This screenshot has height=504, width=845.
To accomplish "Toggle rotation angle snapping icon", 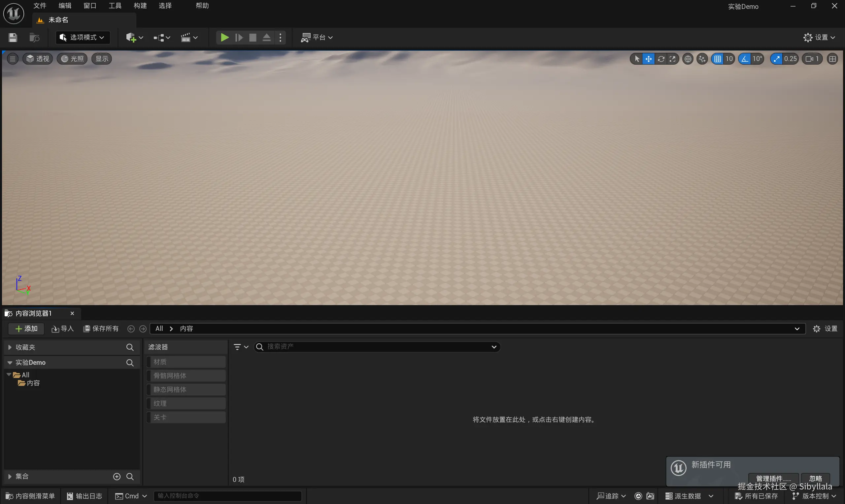I will [x=744, y=59].
